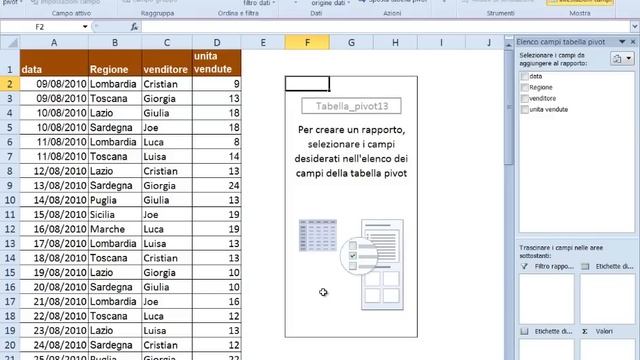This screenshot has height=360, width=640.
Task: Select column F header
Action: (307, 42)
